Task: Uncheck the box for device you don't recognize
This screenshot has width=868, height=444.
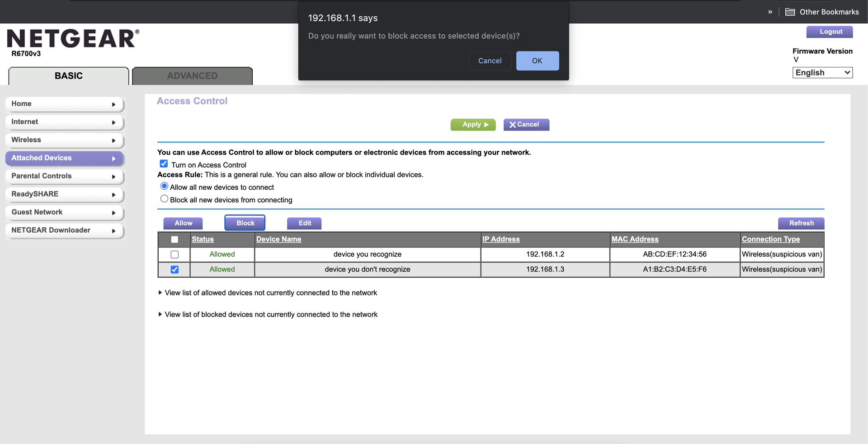Action: [x=175, y=270]
